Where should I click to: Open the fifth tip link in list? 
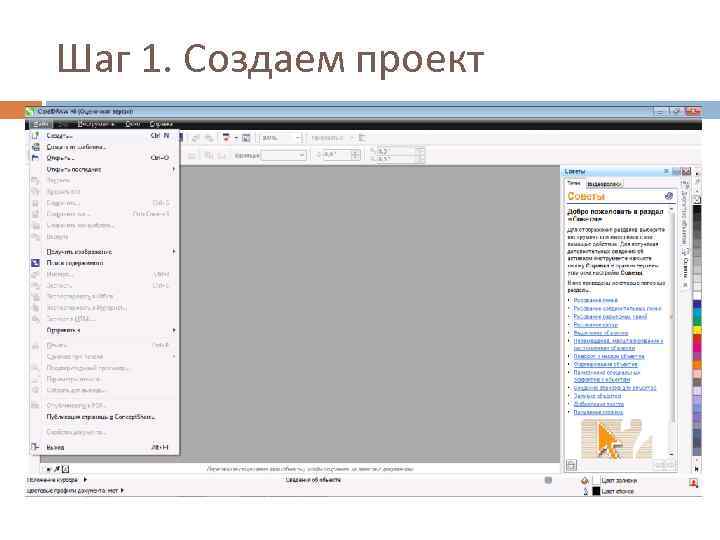coord(601,333)
